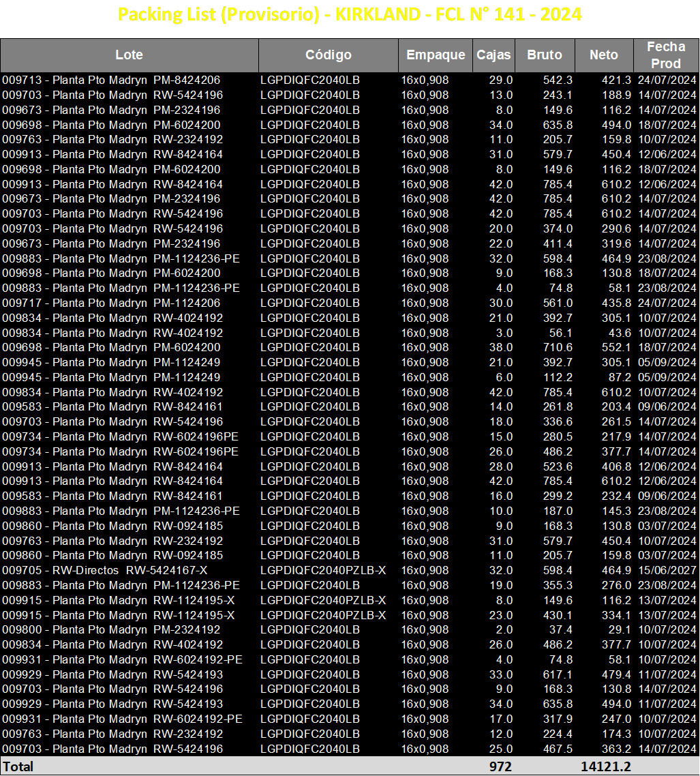
Task: Click the Lote column header
Action: 129,55
